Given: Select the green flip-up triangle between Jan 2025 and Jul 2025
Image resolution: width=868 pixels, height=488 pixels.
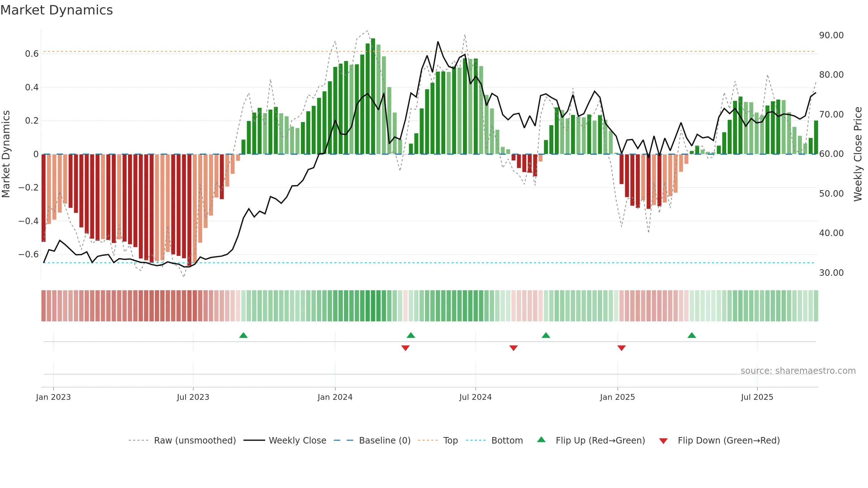Looking at the screenshot, I should point(692,335).
